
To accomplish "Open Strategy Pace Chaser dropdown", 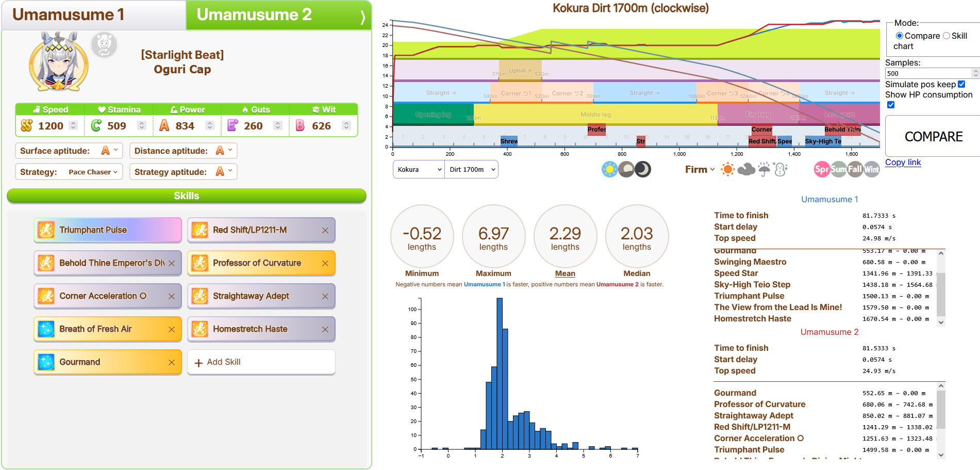I will (69, 172).
